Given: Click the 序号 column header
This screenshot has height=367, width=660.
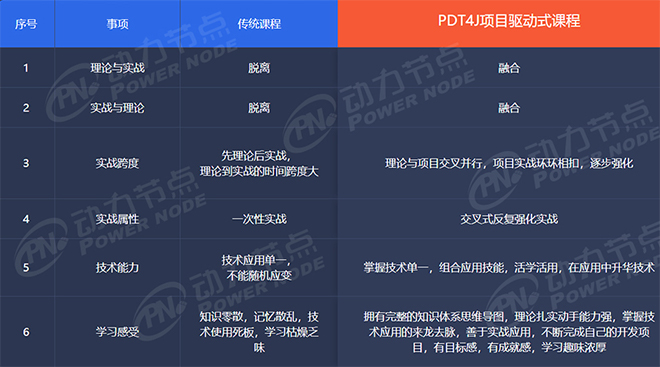Looking at the screenshot, I should coord(26,24).
